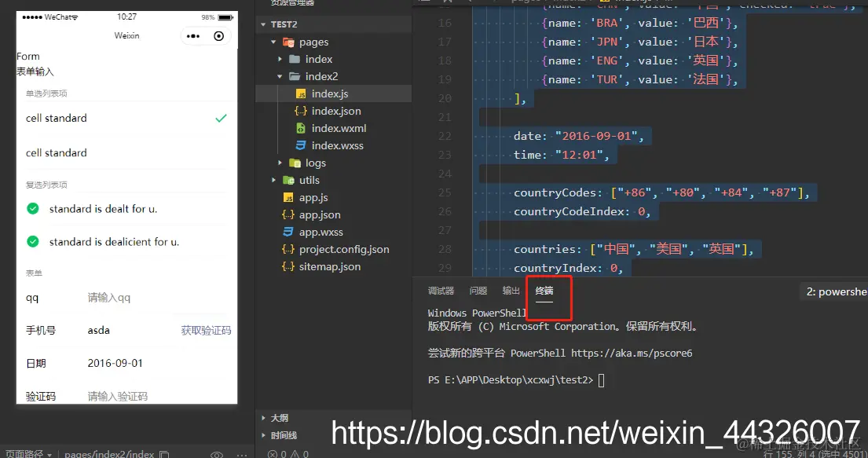Click the countryCodeIndex: 0 code line

click(x=582, y=211)
